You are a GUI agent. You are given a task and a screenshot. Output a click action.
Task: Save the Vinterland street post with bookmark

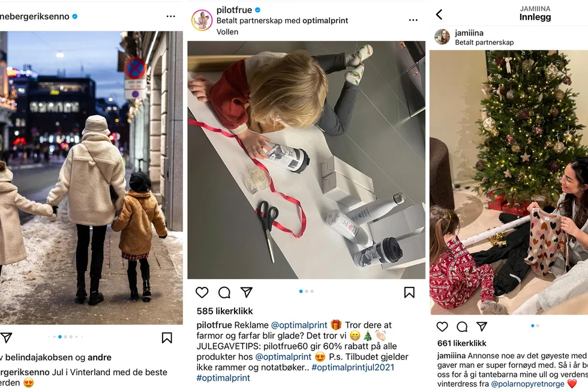(167, 337)
